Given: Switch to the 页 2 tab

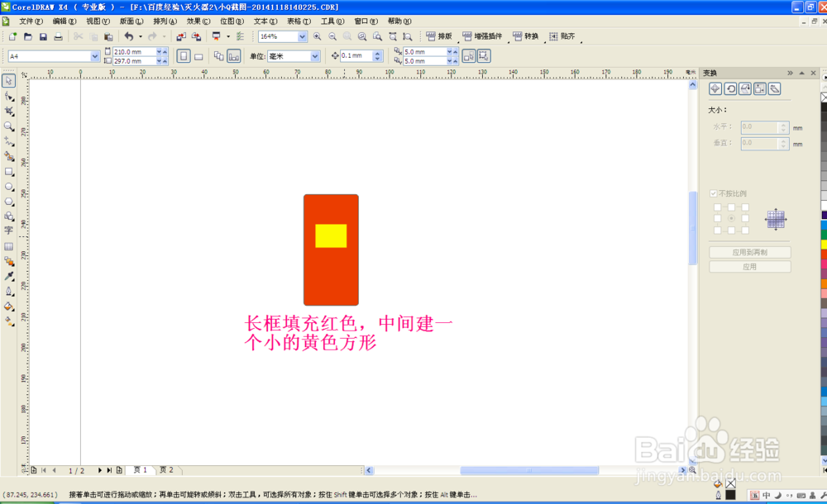Looking at the screenshot, I should click(165, 469).
